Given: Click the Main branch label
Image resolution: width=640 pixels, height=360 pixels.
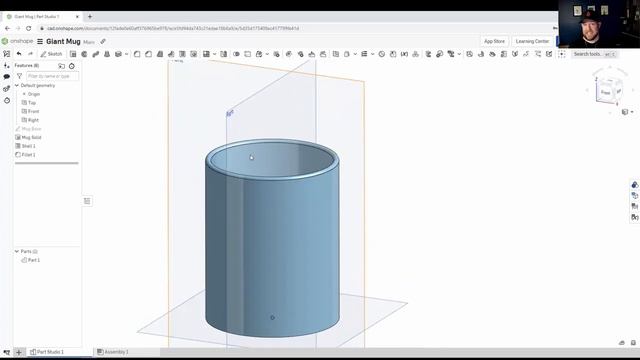Looking at the screenshot, I should pos(89,42).
